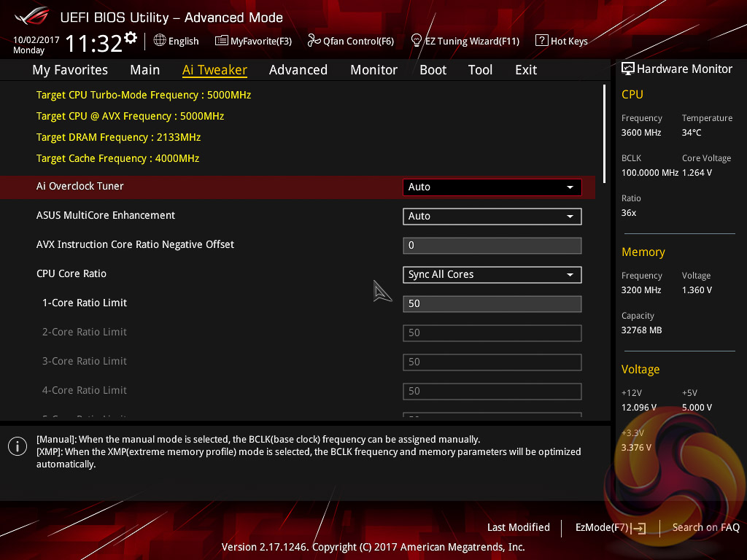Click the 1-Core Ratio Limit label
747x560 pixels.
(85, 303)
